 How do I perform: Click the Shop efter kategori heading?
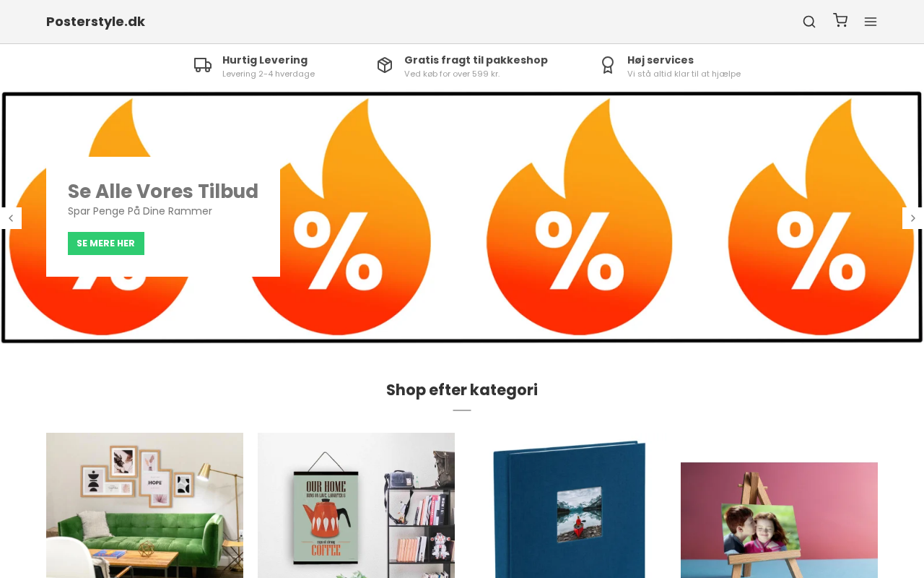tap(462, 390)
